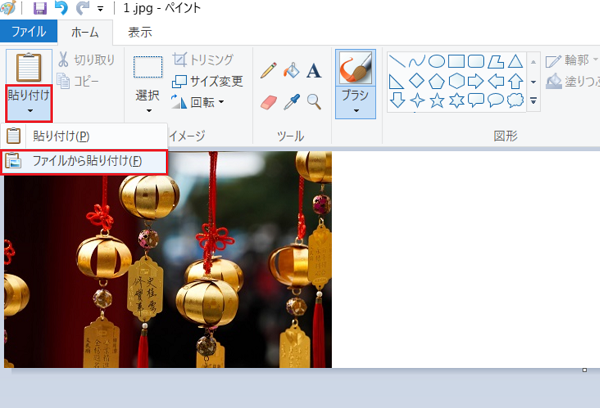Click トリミング (crop)
The height and width of the screenshot is (408, 600).
coord(202,60)
